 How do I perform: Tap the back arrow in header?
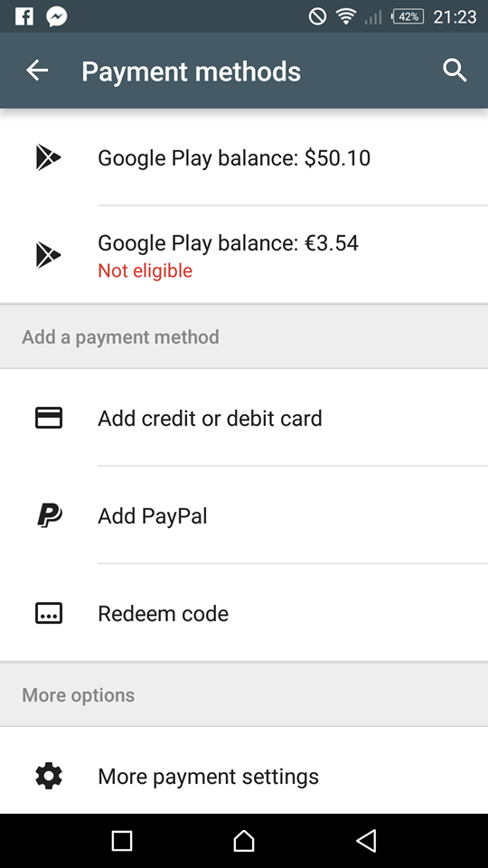pyautogui.click(x=37, y=71)
